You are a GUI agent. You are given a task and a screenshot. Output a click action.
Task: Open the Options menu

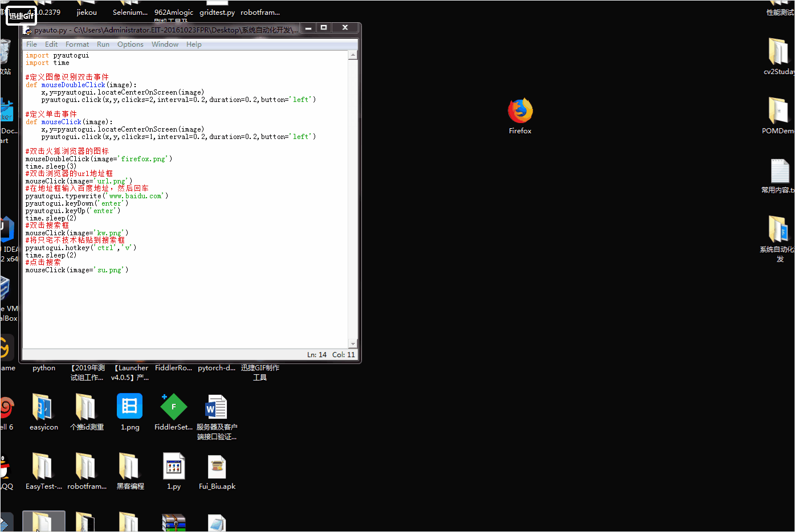(130, 44)
